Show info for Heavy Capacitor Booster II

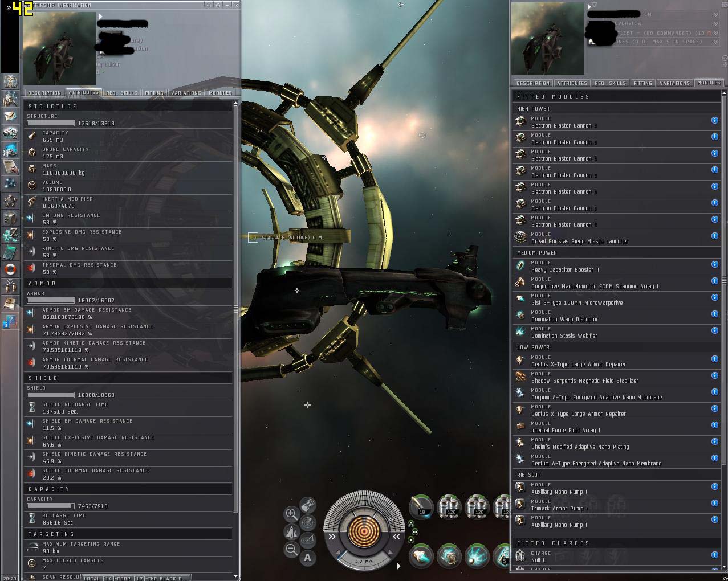[714, 264]
